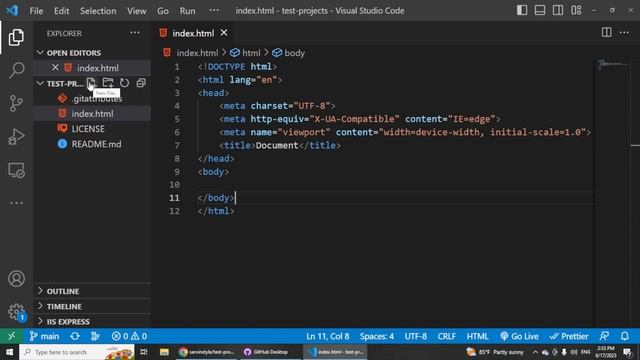Open the Accounts menu icon
Viewport: 640px width, 360px height.
pos(16,279)
